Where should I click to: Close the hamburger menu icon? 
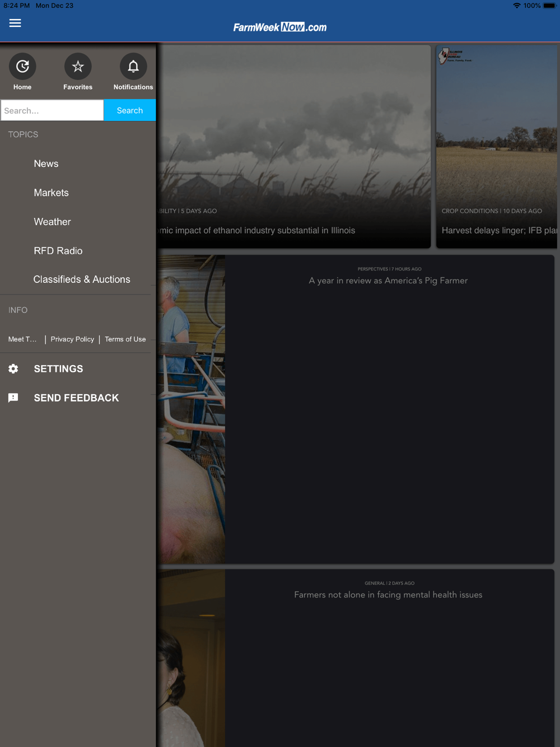(15, 23)
